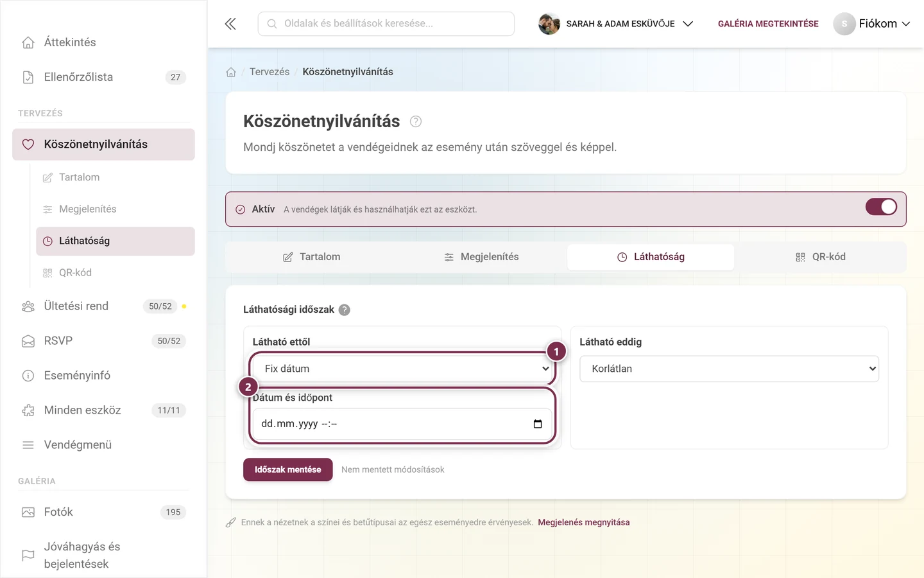Open Megjelenítés sub-item in sidebar
The width and height of the screenshot is (924, 578).
[x=116, y=209]
